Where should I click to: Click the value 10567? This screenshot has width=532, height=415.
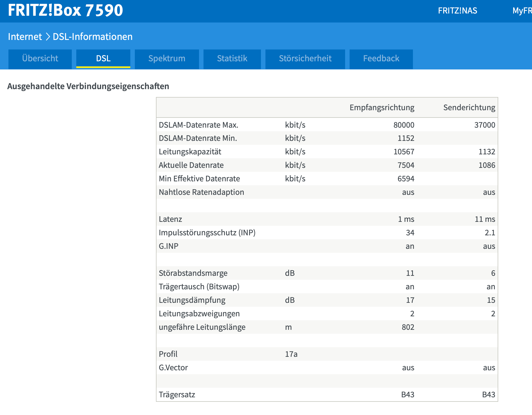click(x=404, y=152)
